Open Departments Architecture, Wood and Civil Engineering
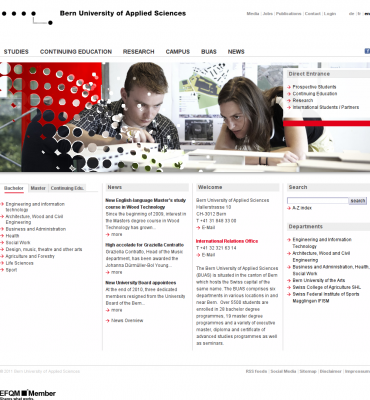 point(321,257)
